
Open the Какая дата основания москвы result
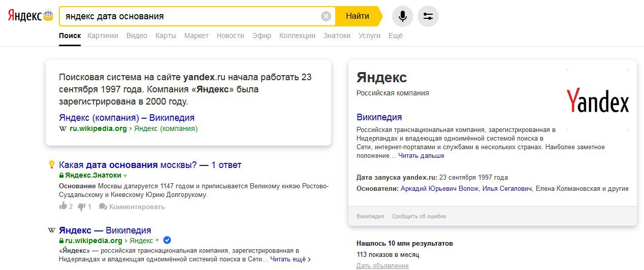(x=150, y=164)
